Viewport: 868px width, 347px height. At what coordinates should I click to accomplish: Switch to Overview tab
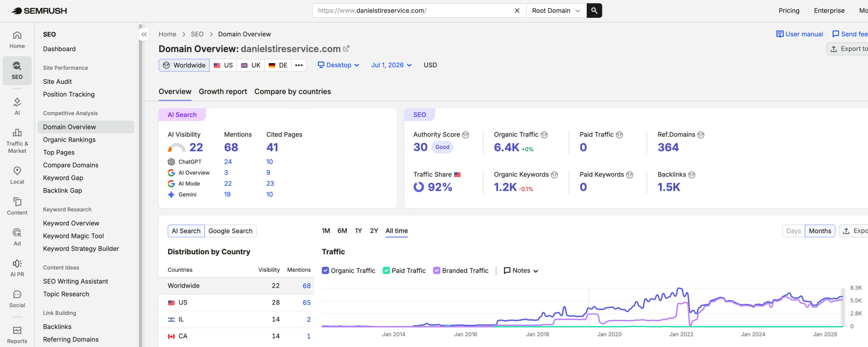(175, 91)
